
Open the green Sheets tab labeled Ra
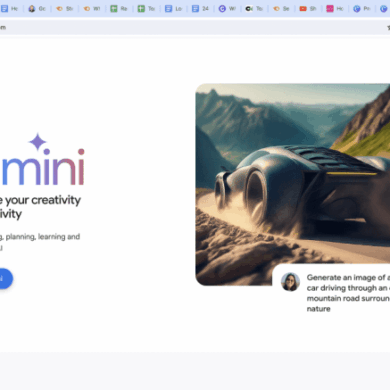coord(119,9)
